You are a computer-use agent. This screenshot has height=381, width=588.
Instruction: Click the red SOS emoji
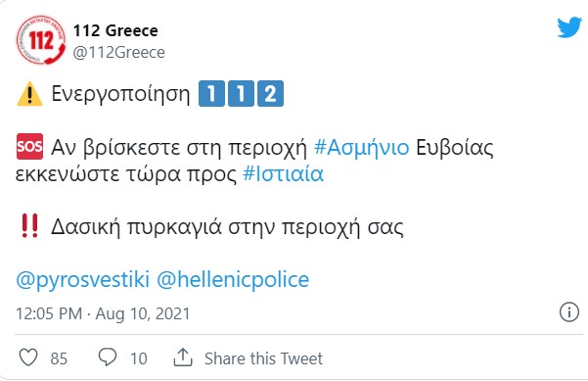pyautogui.click(x=29, y=146)
